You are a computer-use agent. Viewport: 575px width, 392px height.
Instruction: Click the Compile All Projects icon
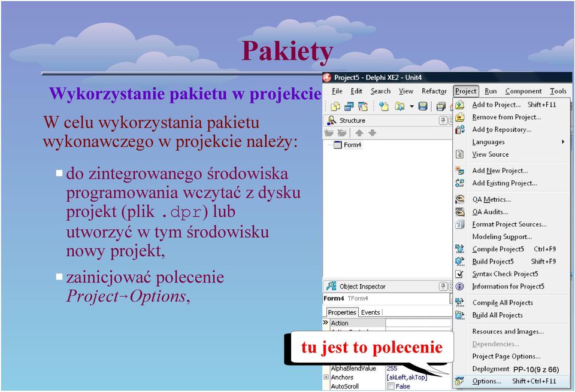pyautogui.click(x=459, y=303)
